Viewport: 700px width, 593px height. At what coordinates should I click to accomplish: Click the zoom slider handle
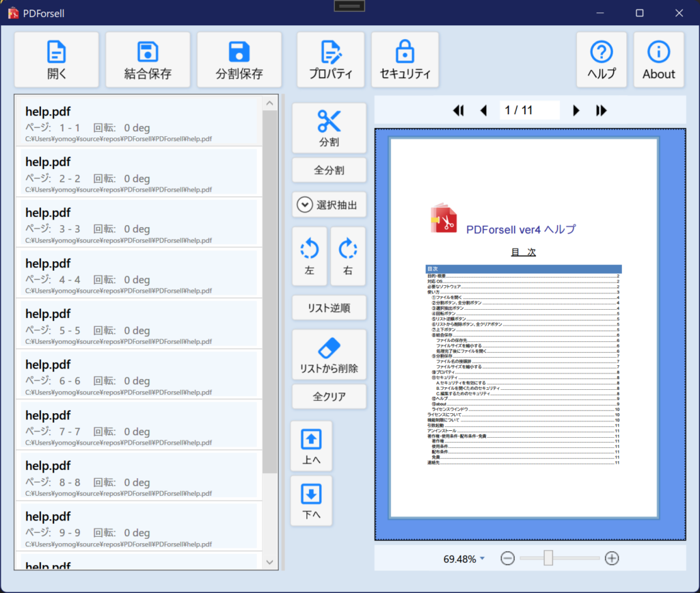pyautogui.click(x=548, y=557)
